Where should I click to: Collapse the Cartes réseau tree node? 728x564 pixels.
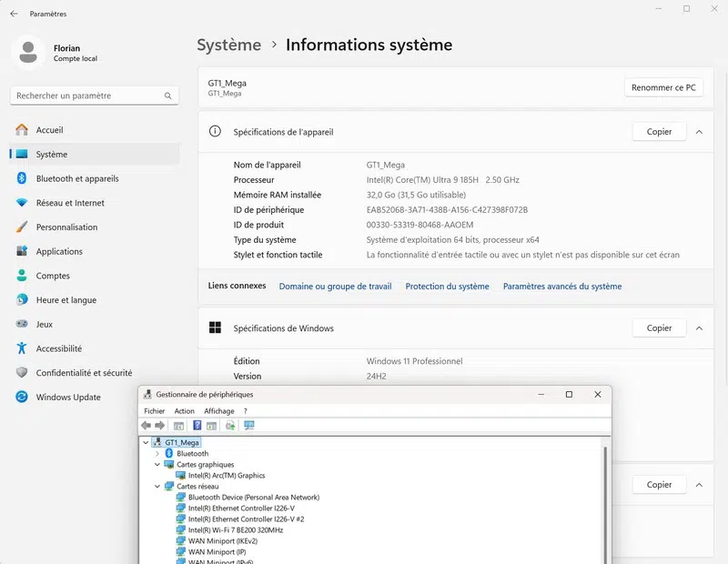click(157, 487)
